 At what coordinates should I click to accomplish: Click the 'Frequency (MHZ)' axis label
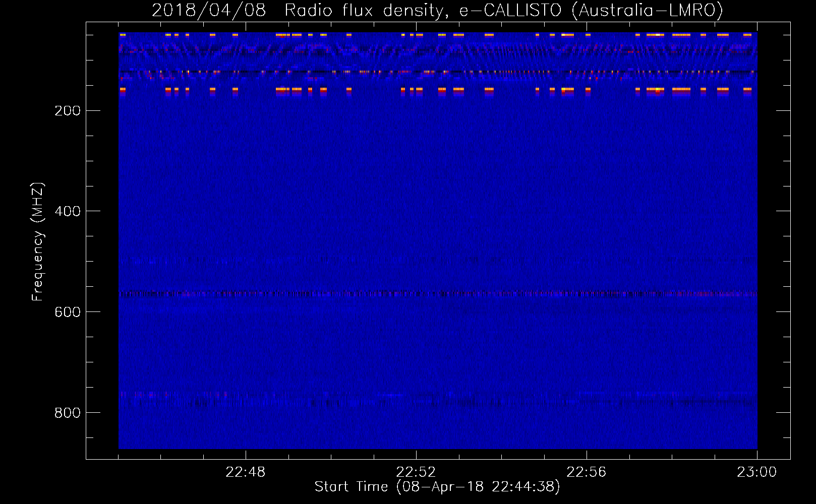click(x=38, y=241)
